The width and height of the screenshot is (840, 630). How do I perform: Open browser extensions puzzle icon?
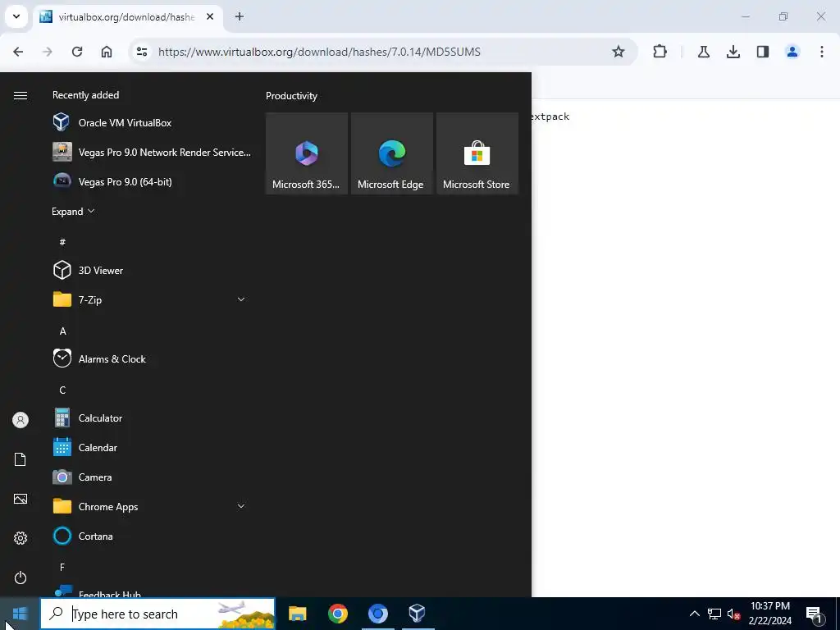pos(660,52)
